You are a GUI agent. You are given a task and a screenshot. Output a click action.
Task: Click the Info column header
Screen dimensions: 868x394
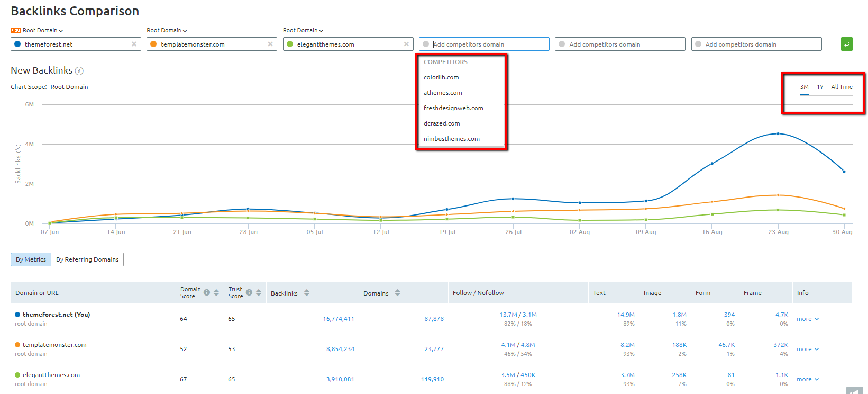click(803, 293)
